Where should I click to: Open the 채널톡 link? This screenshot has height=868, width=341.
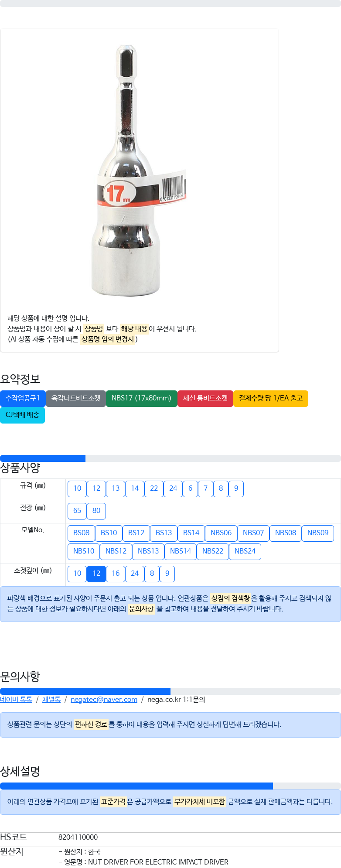pyautogui.click(x=51, y=700)
